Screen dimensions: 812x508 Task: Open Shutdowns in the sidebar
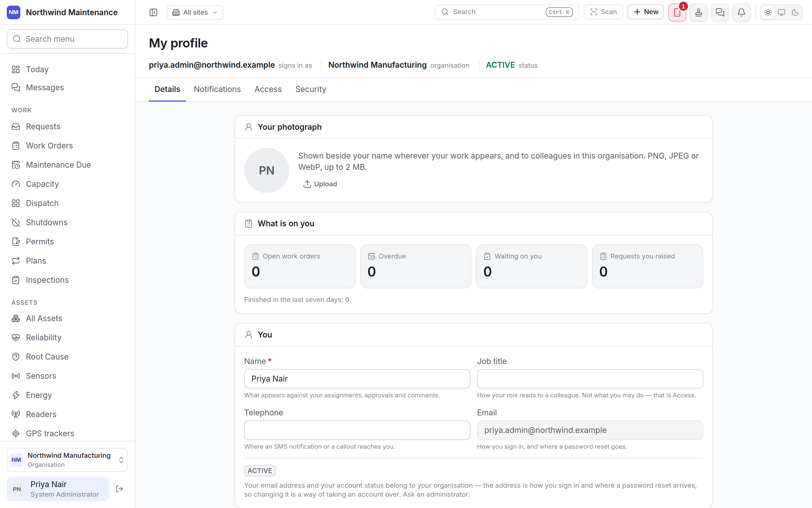point(67,222)
